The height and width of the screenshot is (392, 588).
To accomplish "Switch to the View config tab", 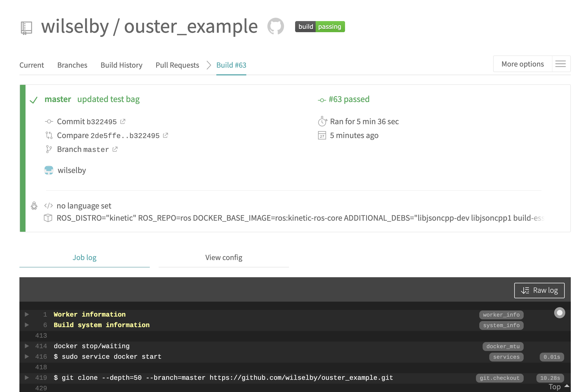I will pos(224,258).
